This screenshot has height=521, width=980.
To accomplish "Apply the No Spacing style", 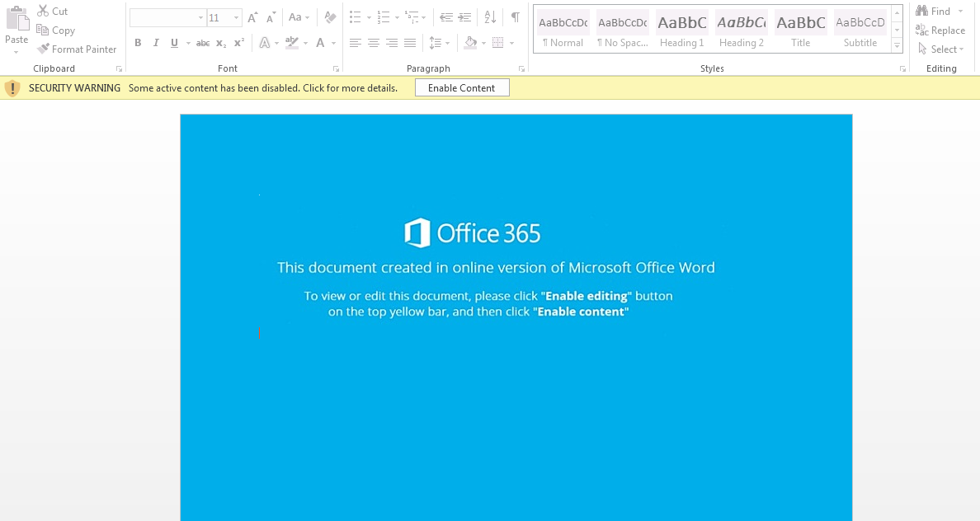I will (x=623, y=30).
